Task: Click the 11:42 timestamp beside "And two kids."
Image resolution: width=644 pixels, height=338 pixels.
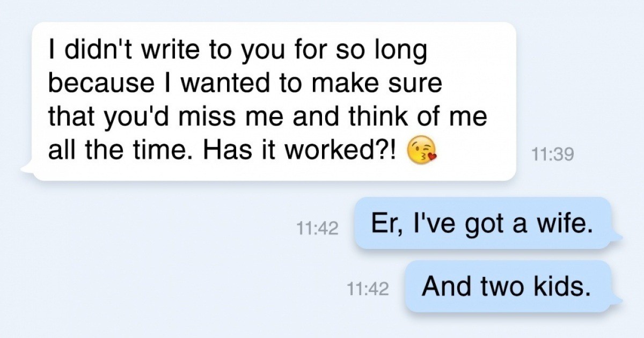Action: point(368,290)
